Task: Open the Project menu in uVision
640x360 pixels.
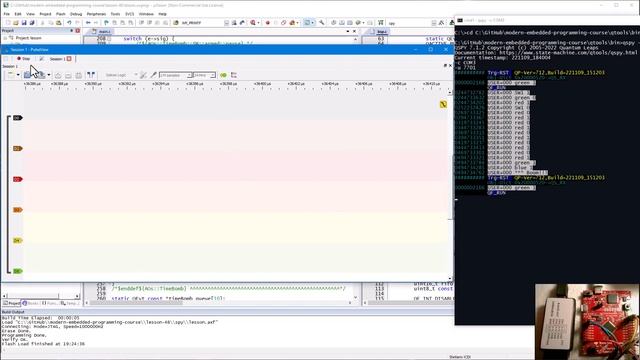Action: coord(45,14)
